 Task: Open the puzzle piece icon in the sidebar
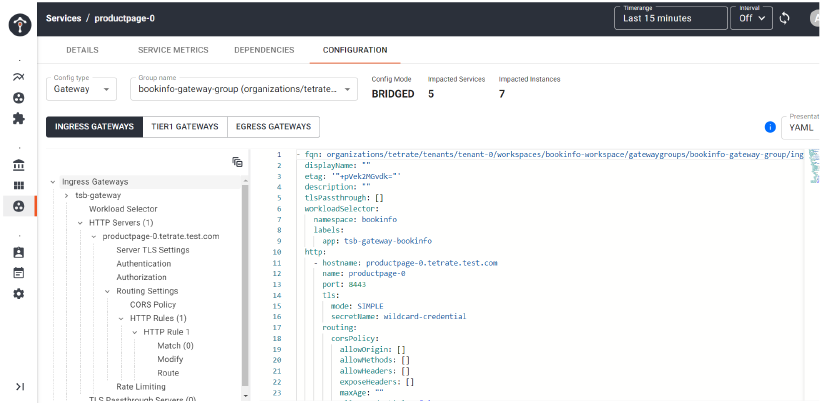[18, 118]
